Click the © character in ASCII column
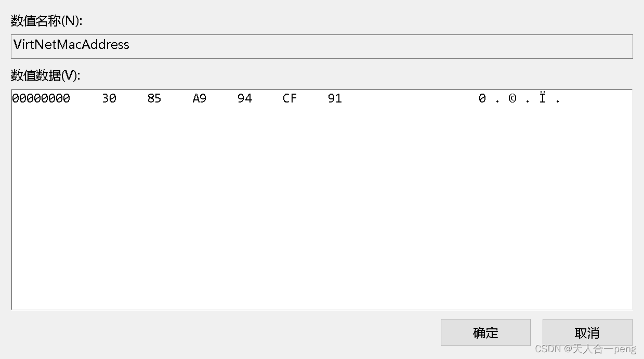Viewport: 644px width, 359px height. pyautogui.click(x=512, y=98)
